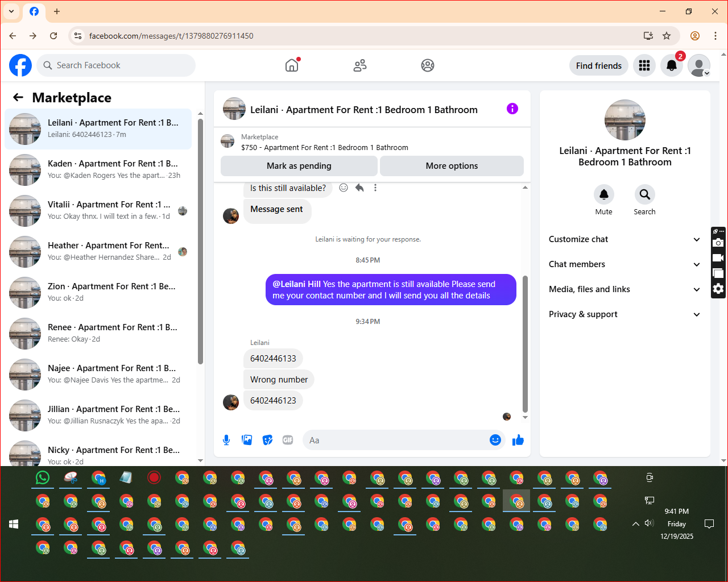
Task: Send a thumbs-up like
Action: (x=518, y=440)
